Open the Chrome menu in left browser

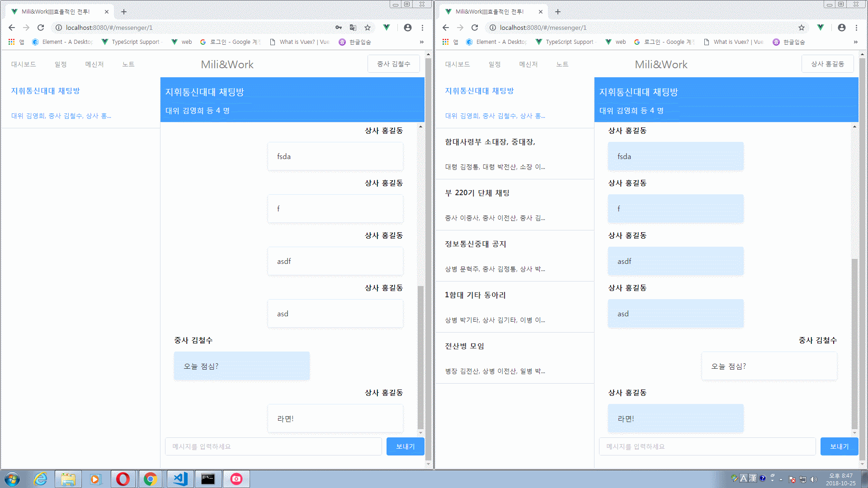pyautogui.click(x=422, y=28)
